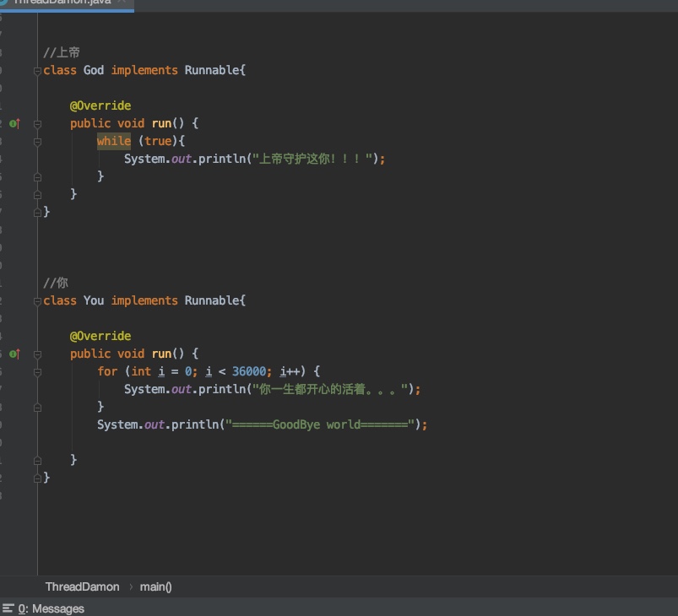Collapse the class God declaration fold
678x616 pixels.
coord(37,71)
